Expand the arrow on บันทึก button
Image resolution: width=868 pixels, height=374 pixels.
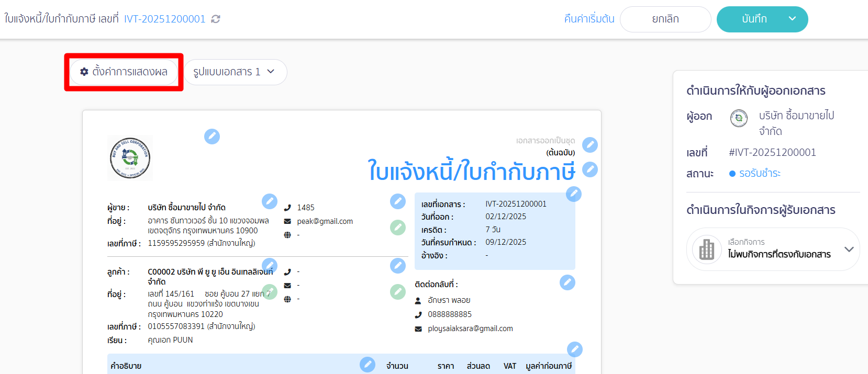792,19
